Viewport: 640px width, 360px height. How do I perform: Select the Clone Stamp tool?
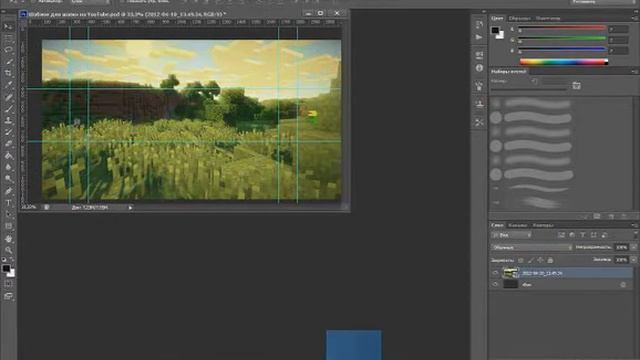8,120
